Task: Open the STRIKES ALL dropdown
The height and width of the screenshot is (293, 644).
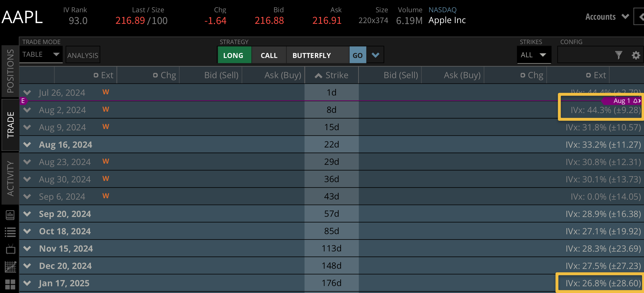Action: (x=534, y=55)
